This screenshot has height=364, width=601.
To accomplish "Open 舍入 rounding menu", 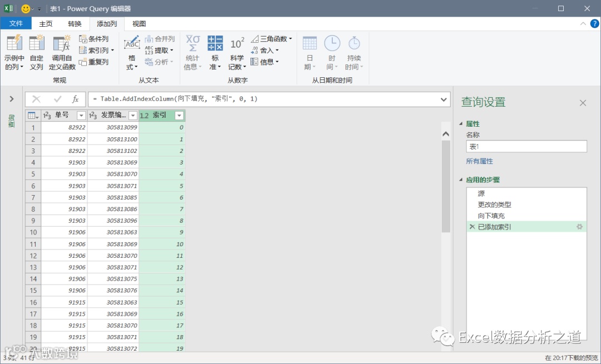I will [264, 50].
